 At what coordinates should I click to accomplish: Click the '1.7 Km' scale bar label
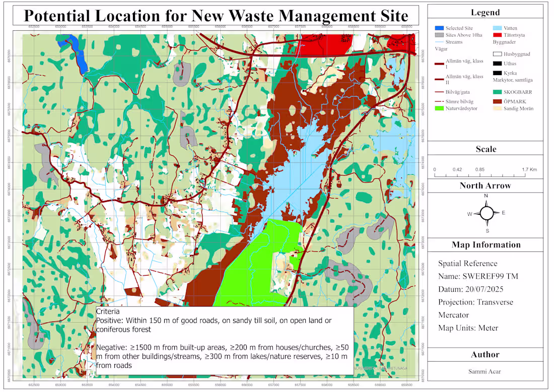pyautogui.click(x=529, y=170)
